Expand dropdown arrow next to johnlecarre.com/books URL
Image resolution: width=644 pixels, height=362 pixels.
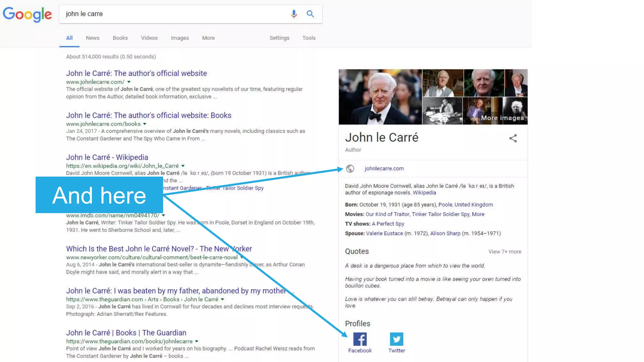[145, 124]
